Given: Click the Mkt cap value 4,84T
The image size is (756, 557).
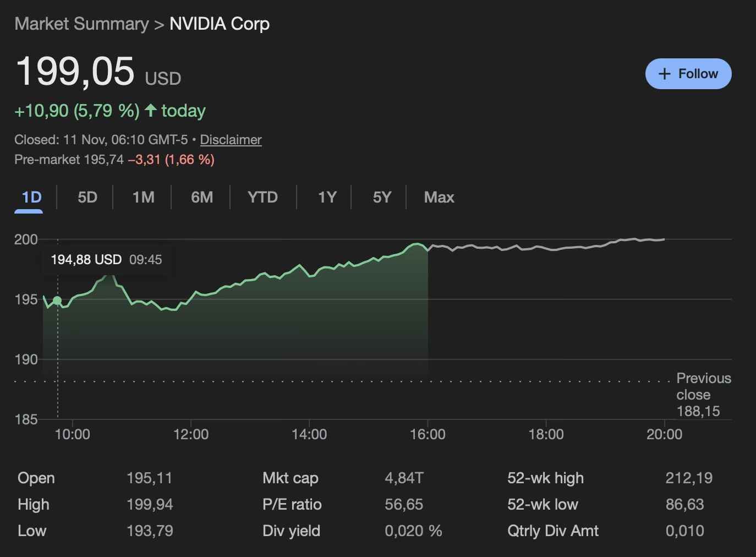Looking at the screenshot, I should [404, 478].
